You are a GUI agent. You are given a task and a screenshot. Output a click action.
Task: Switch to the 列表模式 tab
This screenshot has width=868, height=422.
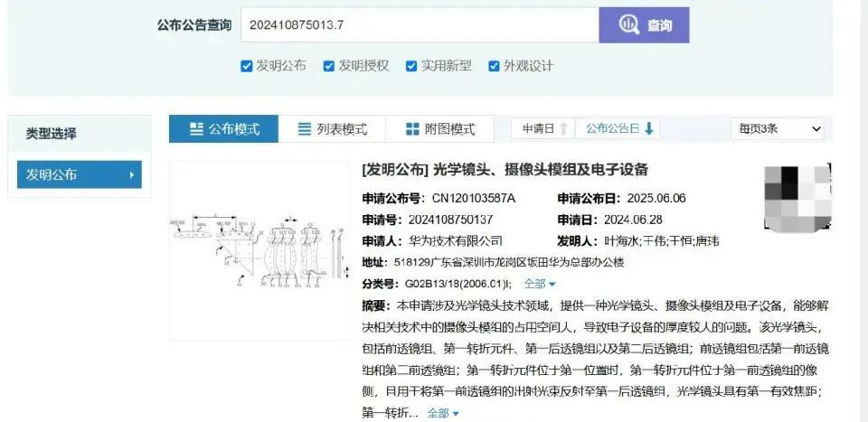tap(332, 129)
